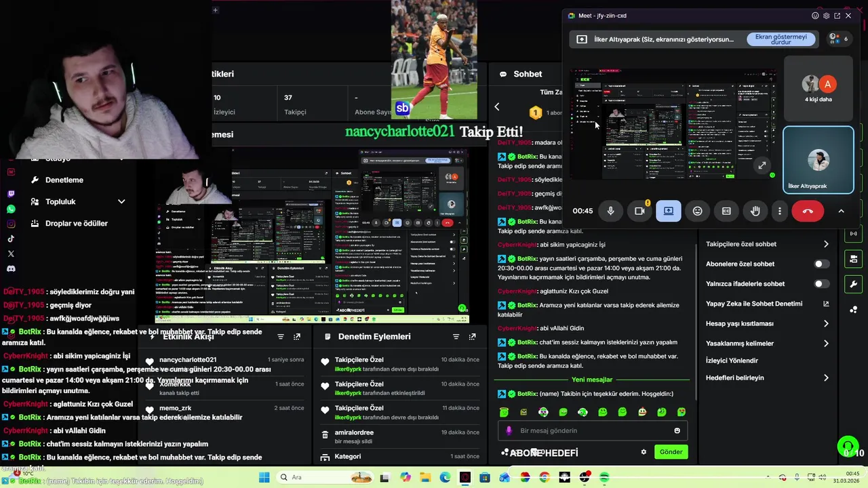
Task: Open Meet smiley icon in title bar
Action: (x=815, y=16)
